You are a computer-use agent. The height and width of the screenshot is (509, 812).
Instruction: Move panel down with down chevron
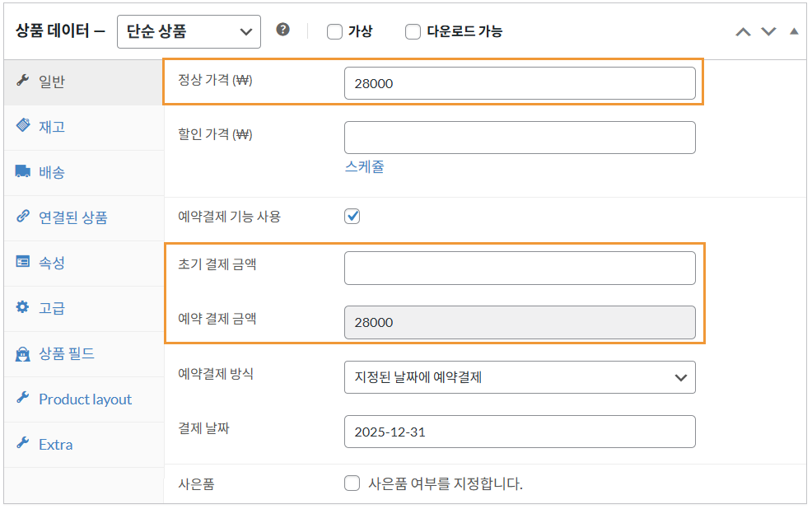click(768, 31)
